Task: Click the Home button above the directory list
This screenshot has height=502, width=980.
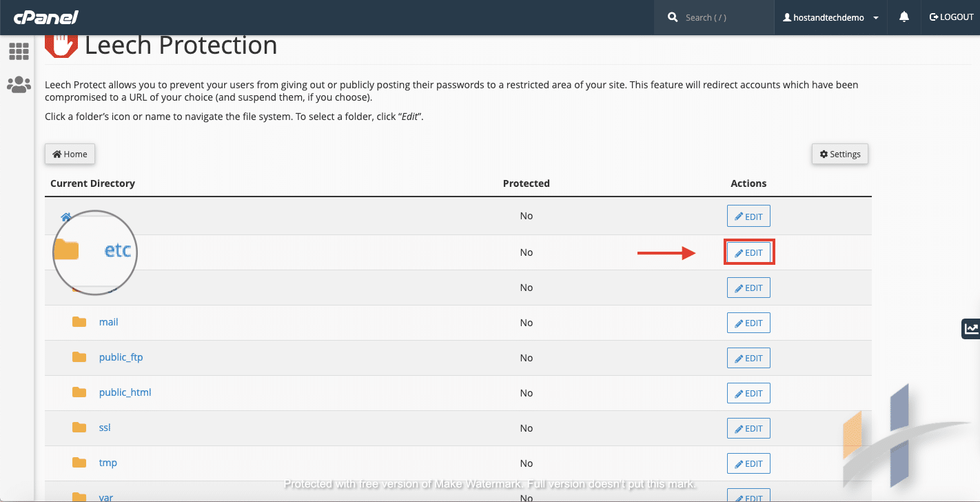Action: point(69,154)
